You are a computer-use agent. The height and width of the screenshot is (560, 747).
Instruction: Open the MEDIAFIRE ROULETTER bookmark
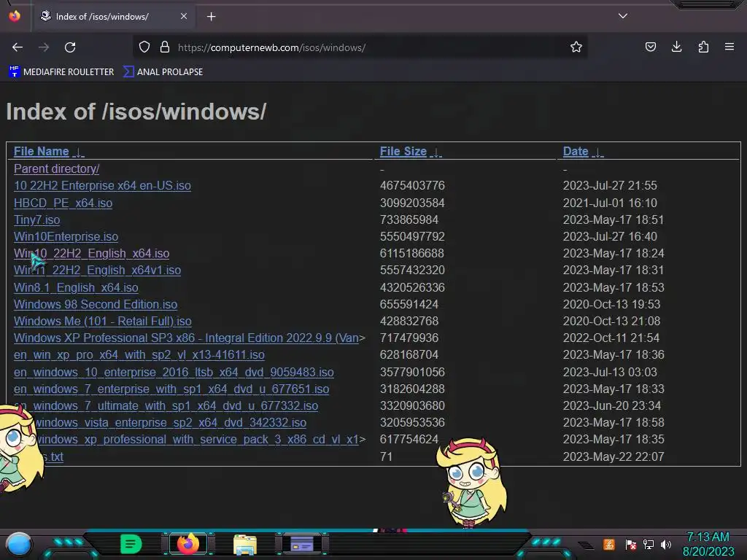point(61,72)
